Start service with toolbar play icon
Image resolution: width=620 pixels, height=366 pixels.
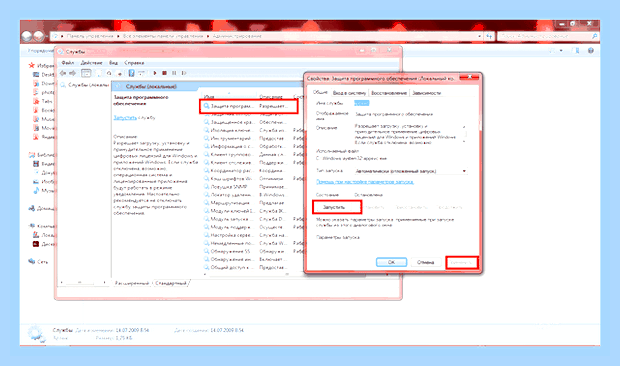(155, 73)
